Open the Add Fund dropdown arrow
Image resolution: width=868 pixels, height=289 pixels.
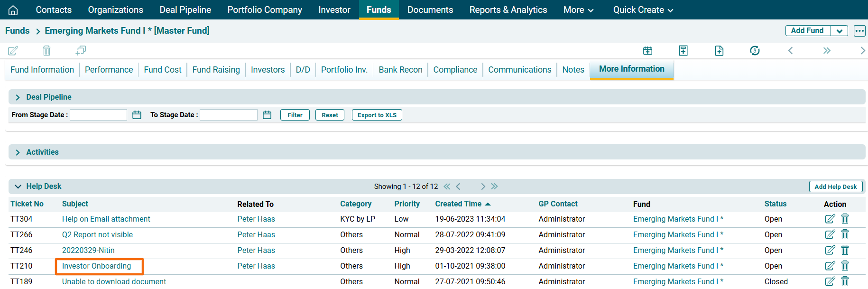[x=839, y=31]
